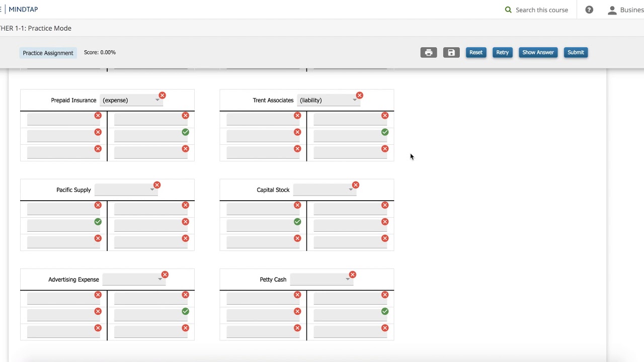This screenshot has height=362, width=644.
Task: Click the red X beside Capital Stock dropdown
Action: point(356,185)
